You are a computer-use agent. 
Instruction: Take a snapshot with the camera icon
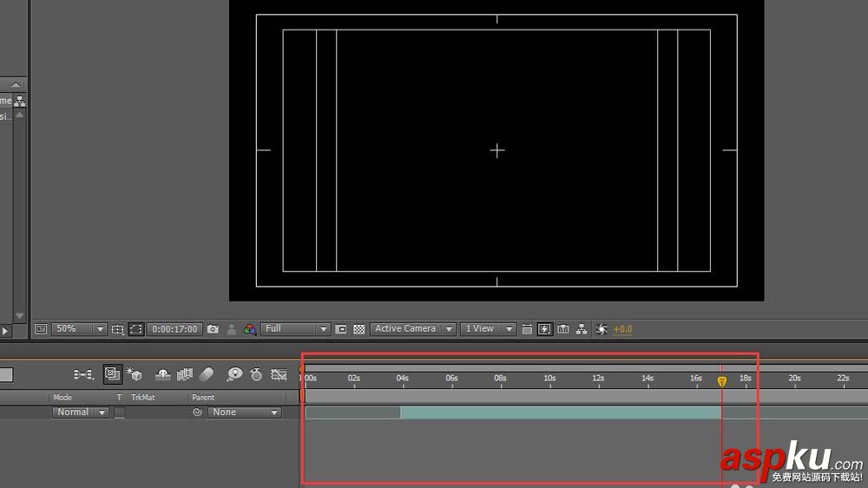click(x=213, y=329)
